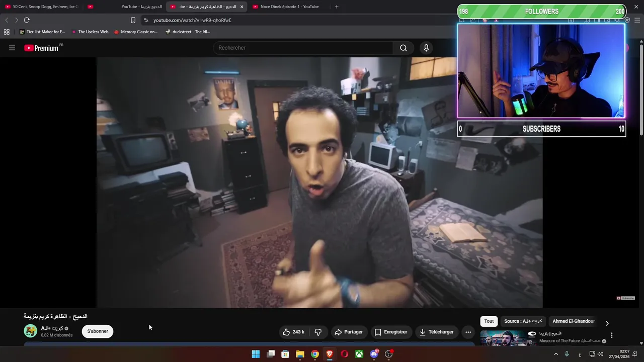The height and width of the screenshot is (362, 644).
Task: Focus the Rechercher search field
Action: point(303,48)
